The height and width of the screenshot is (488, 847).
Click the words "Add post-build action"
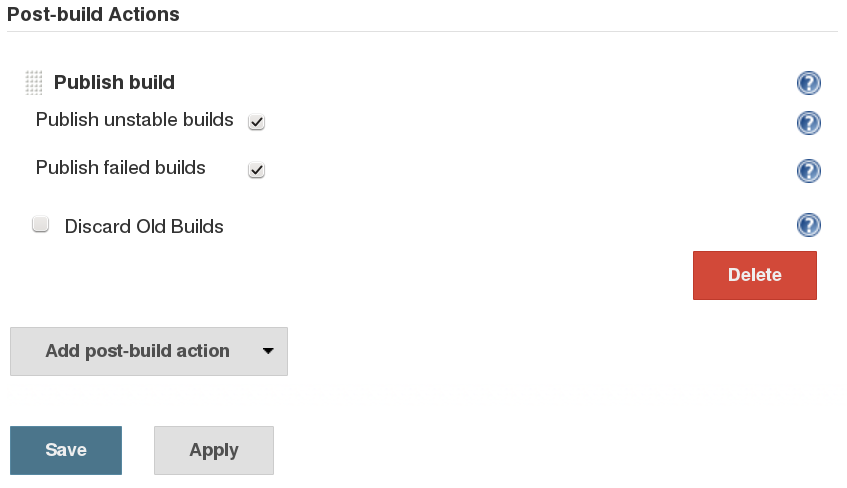point(137,351)
